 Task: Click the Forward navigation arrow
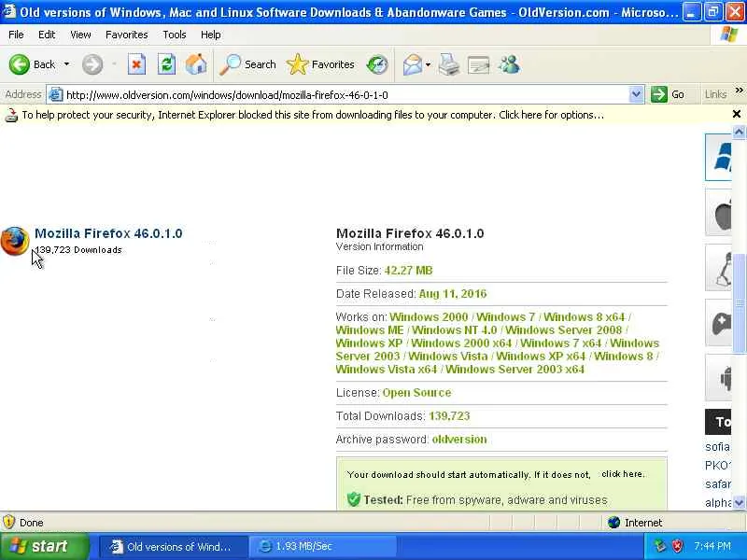92,64
